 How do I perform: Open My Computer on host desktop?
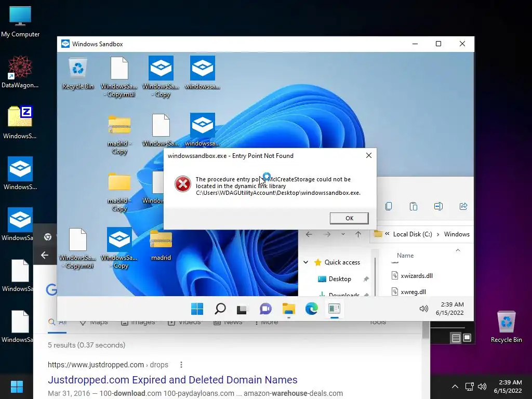(20, 21)
